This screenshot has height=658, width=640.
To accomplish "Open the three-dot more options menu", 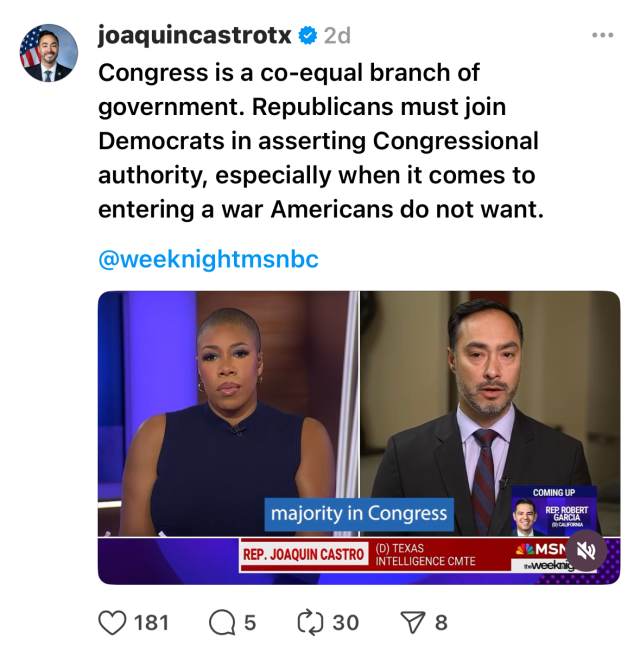I will point(603,35).
